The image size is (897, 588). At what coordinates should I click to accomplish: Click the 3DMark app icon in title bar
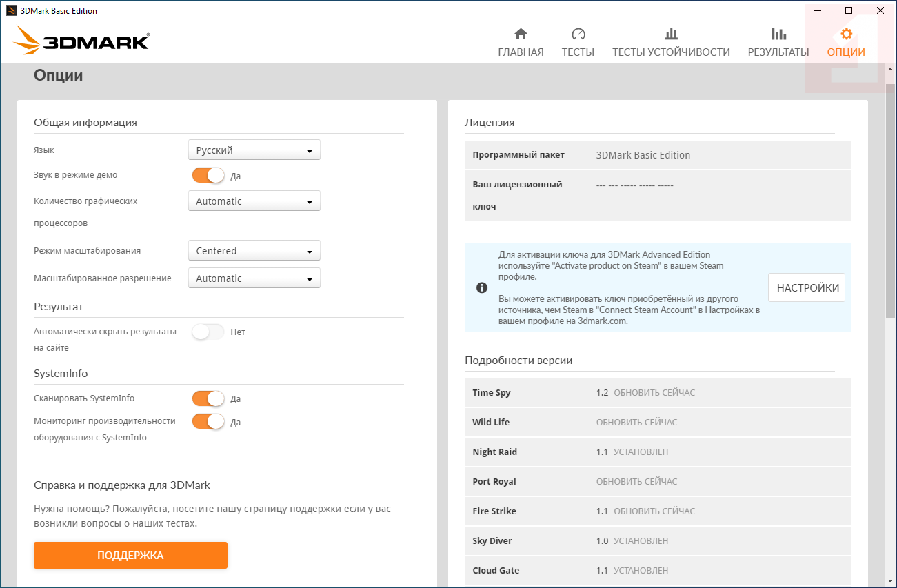[x=12, y=11]
